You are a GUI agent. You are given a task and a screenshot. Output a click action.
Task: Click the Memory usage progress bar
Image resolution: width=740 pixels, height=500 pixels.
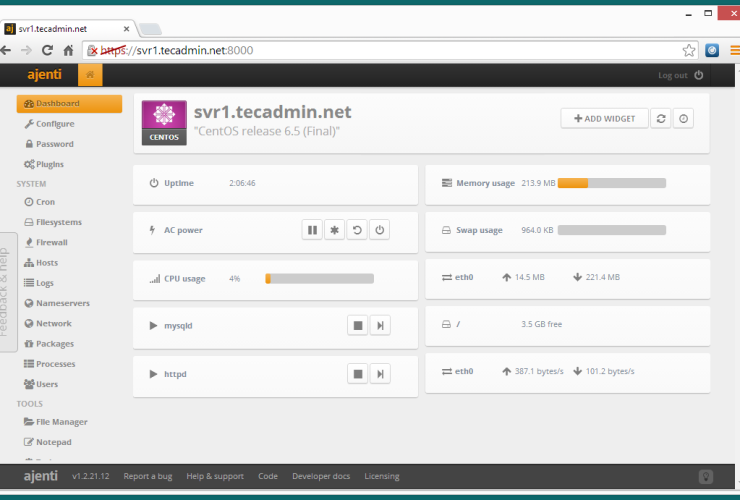tap(611, 183)
